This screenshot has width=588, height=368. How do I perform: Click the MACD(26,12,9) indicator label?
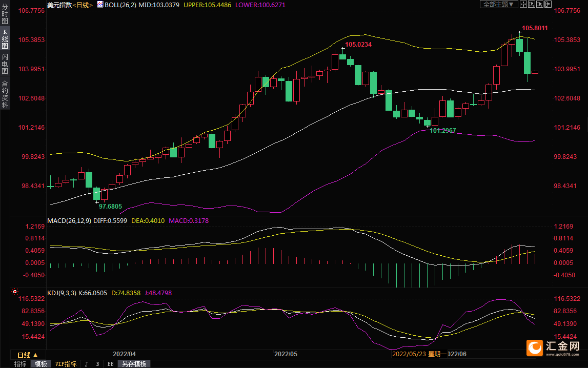pyautogui.click(x=69, y=221)
